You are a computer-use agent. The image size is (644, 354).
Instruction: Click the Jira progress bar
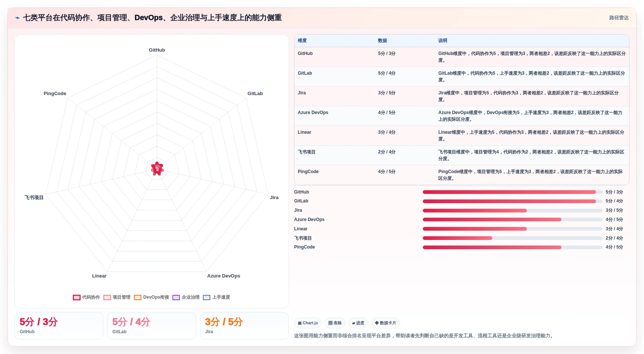click(x=512, y=211)
